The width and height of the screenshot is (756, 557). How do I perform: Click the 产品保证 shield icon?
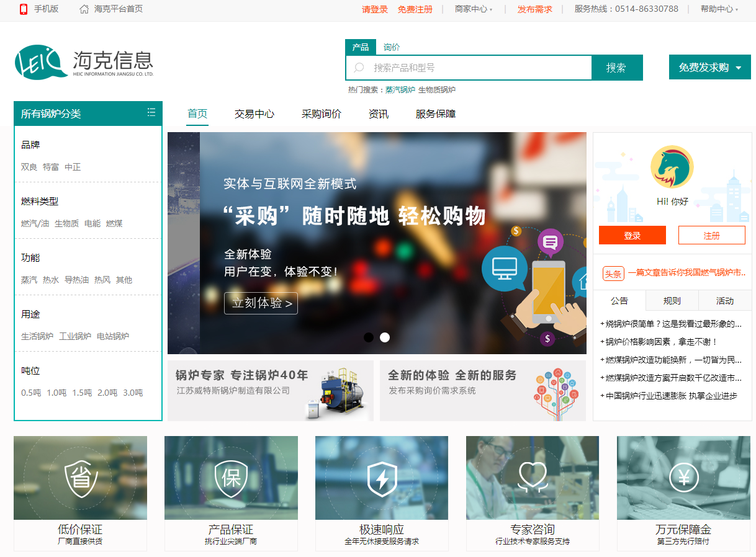tap(231, 478)
